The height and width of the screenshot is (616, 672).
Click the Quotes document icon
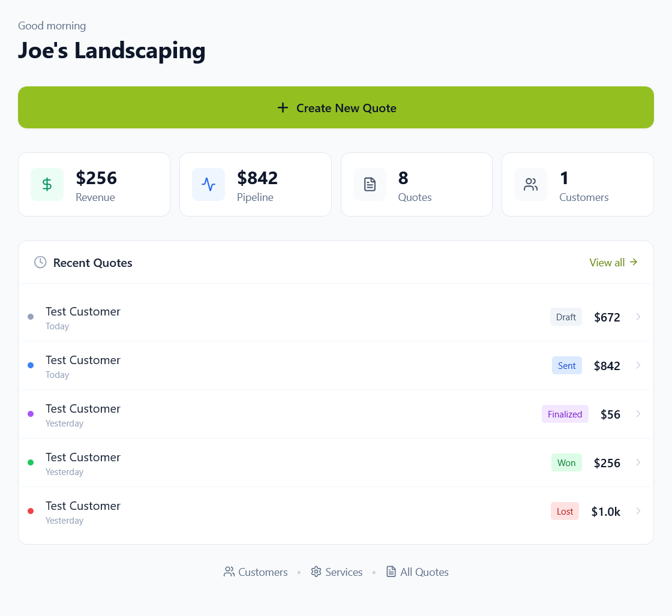(370, 185)
